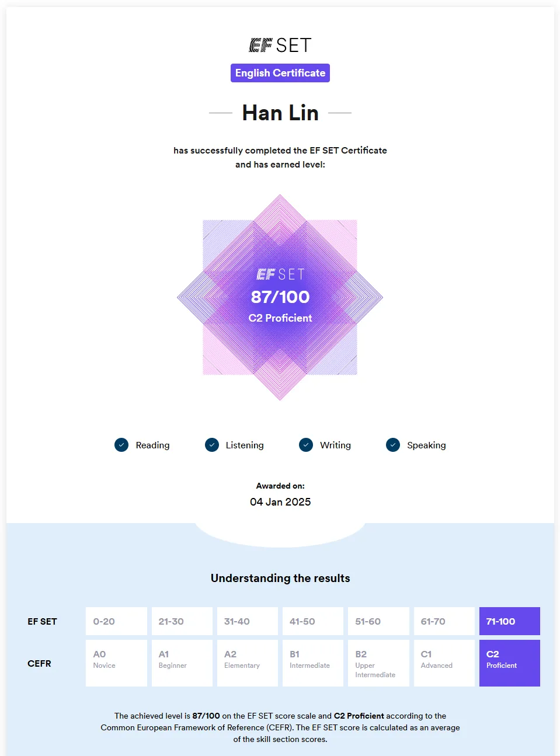Click the Speaking checkmark icon
560x756 pixels.
(x=393, y=445)
